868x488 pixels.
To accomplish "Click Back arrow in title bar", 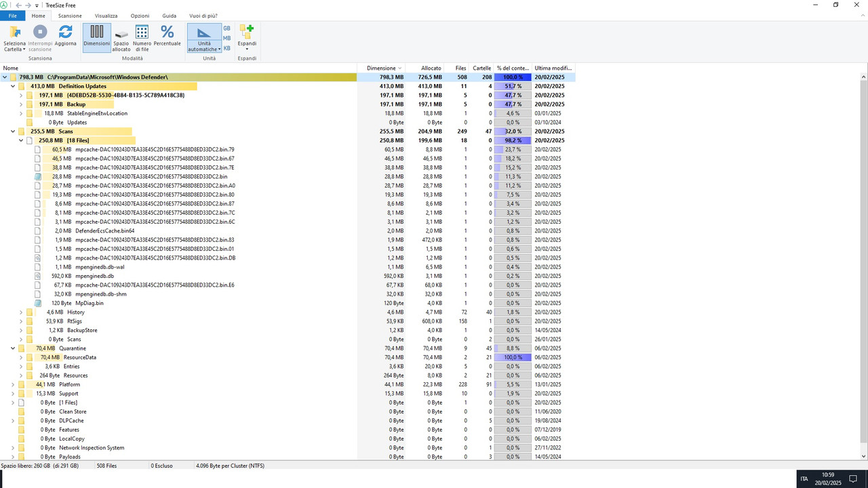I will click(18, 5).
